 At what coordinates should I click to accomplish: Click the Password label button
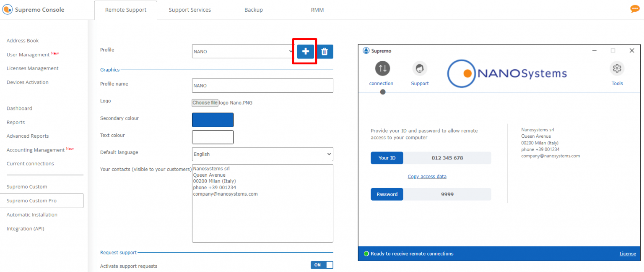(387, 194)
